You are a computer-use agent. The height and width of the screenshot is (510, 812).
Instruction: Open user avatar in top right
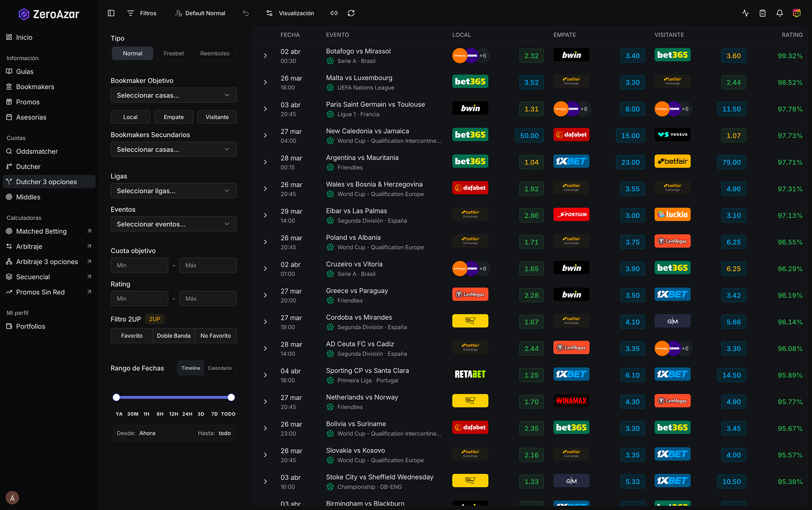pos(796,13)
